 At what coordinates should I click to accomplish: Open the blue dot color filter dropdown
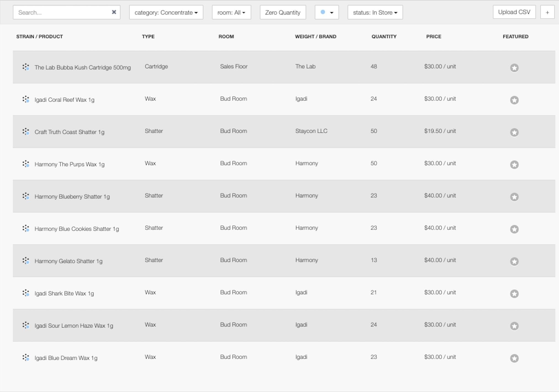[x=326, y=12]
